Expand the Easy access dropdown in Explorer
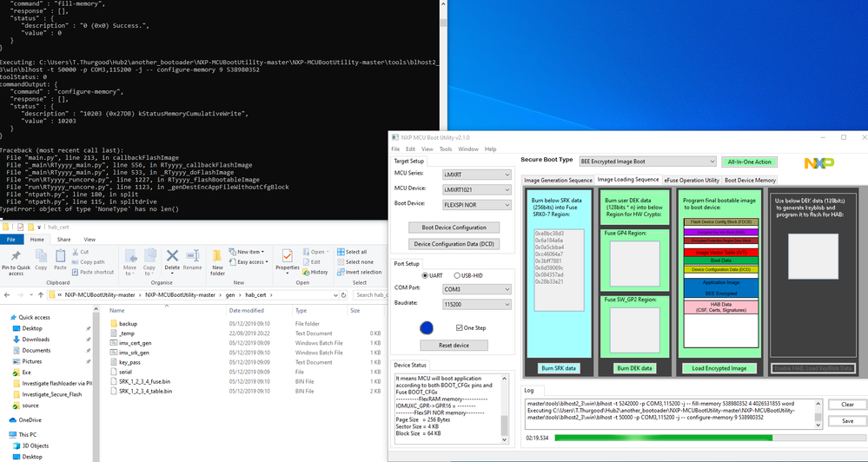This screenshot has width=868, height=462. [x=248, y=261]
